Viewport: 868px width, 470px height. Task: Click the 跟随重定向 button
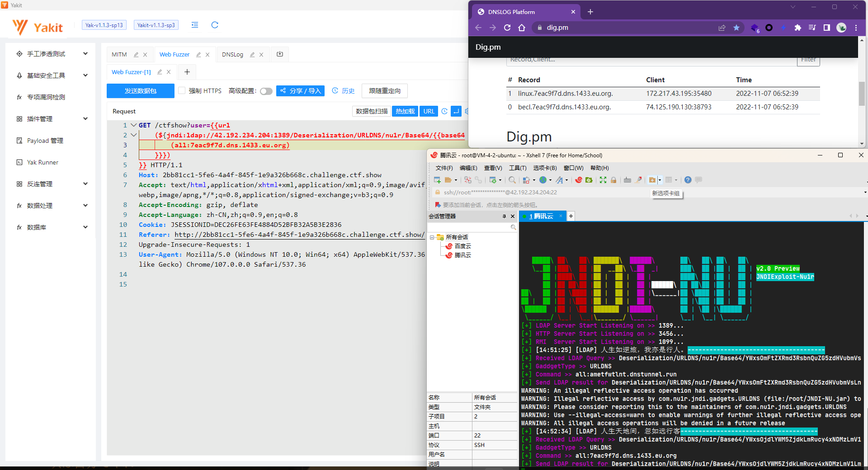click(385, 91)
